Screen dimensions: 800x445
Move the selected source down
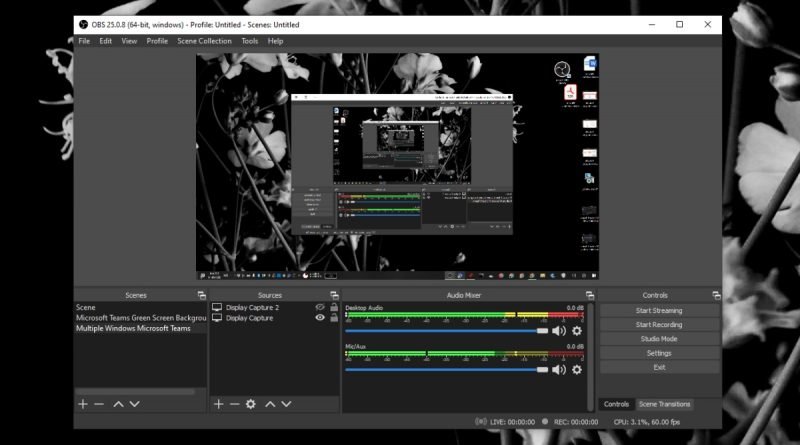click(286, 404)
